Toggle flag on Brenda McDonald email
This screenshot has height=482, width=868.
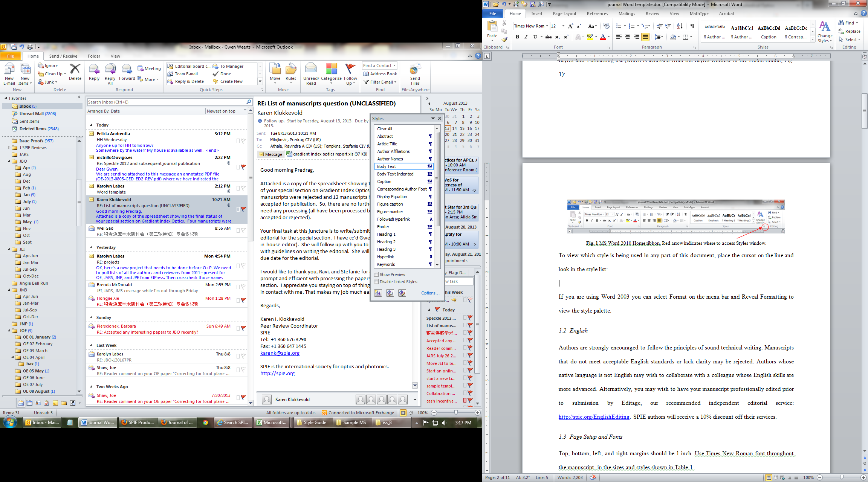[243, 287]
